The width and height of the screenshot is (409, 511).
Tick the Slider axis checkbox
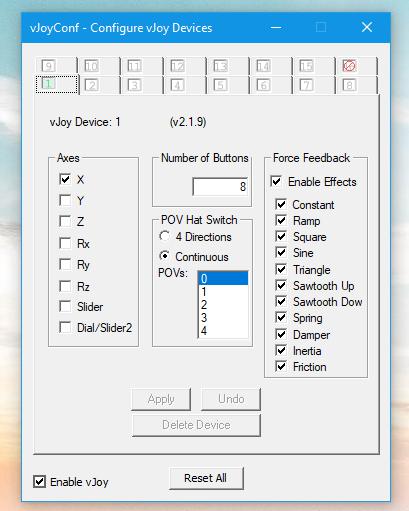tap(65, 306)
